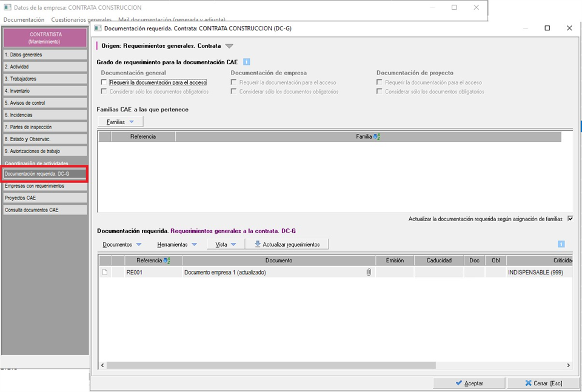Click the document page icon in RE001 row

click(105, 272)
